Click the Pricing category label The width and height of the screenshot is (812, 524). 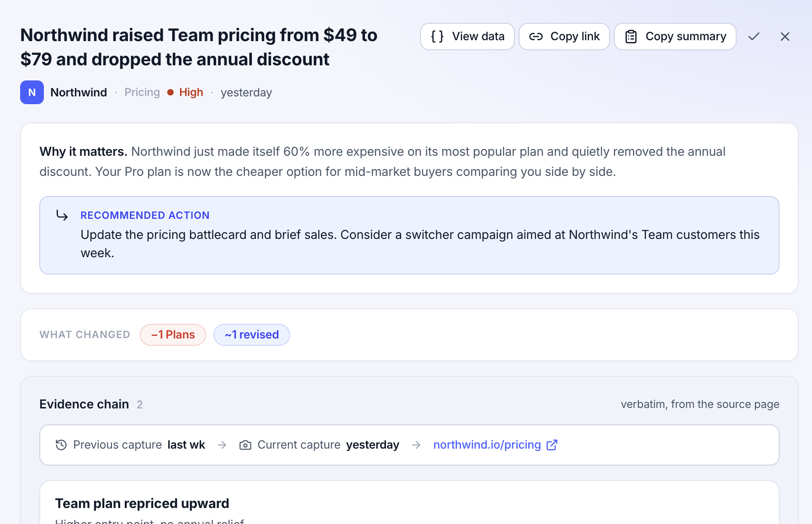click(x=142, y=92)
